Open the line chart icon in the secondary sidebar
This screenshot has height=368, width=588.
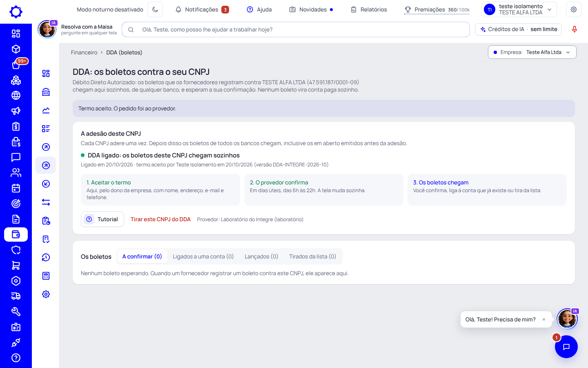(x=46, y=110)
